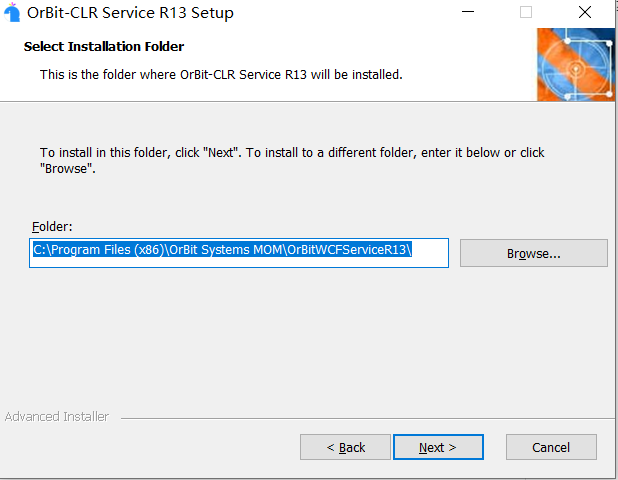Click the orange and blue installer banner image
This screenshot has width=618, height=480.
[575, 64]
